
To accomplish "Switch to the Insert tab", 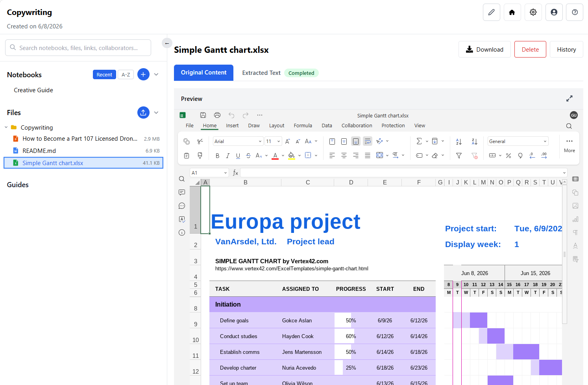I will point(232,125).
